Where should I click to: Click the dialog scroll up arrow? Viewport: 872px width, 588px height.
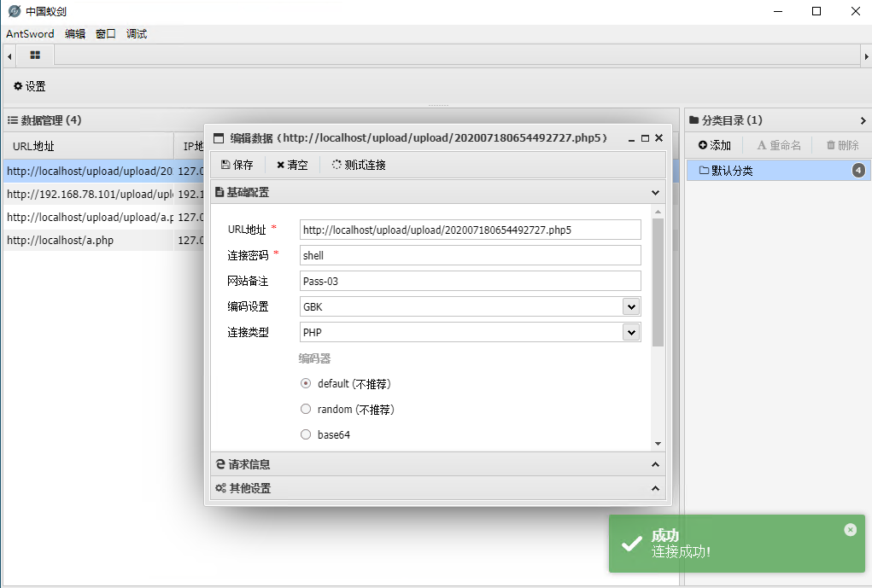click(658, 212)
